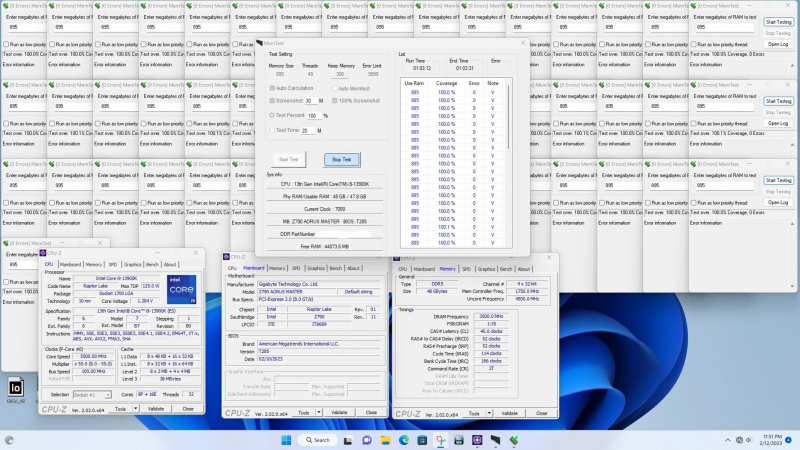Image resolution: width=800 pixels, height=450 pixels.
Task: Select the Test Percent radio button
Action: tap(272, 115)
